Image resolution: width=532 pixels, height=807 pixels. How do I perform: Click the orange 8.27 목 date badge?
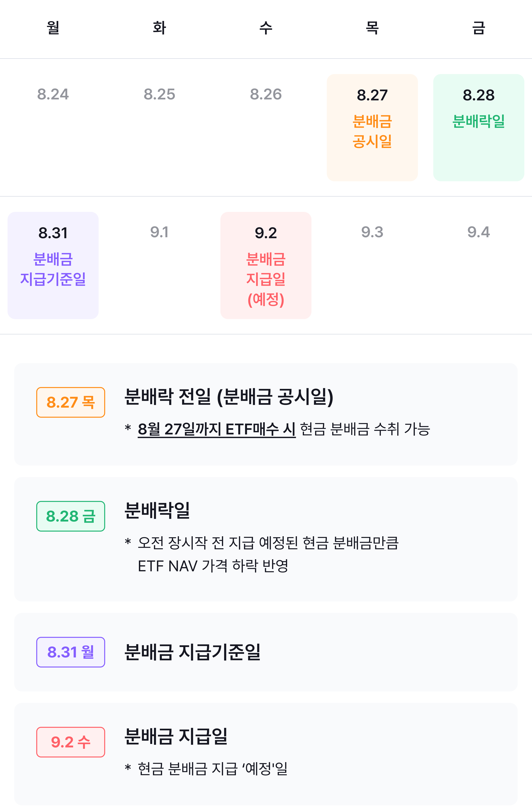tap(71, 402)
